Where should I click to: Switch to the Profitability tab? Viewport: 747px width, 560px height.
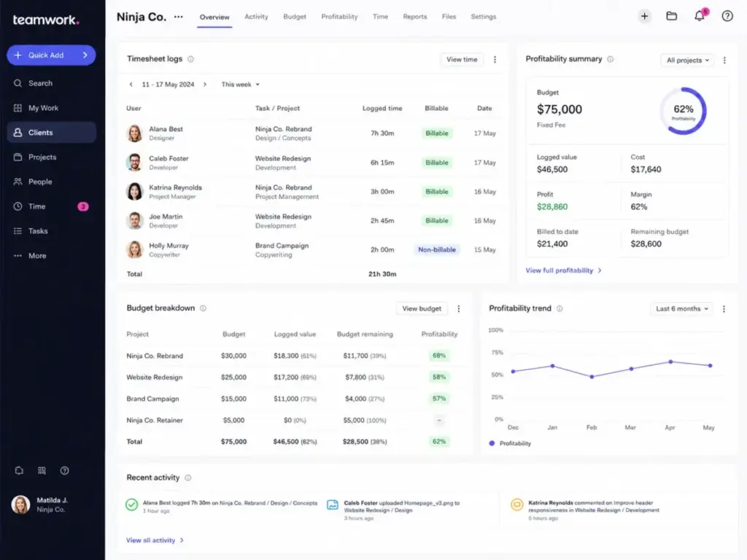[x=339, y=17]
